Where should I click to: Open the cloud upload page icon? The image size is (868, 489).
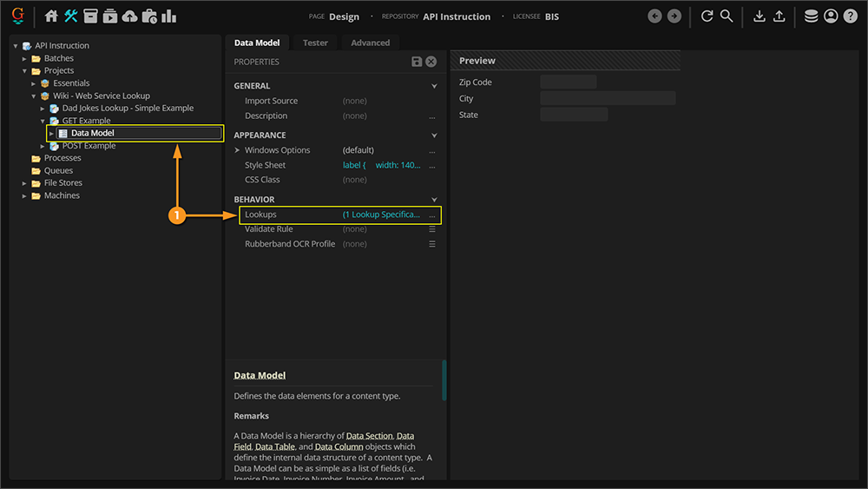[x=129, y=16]
